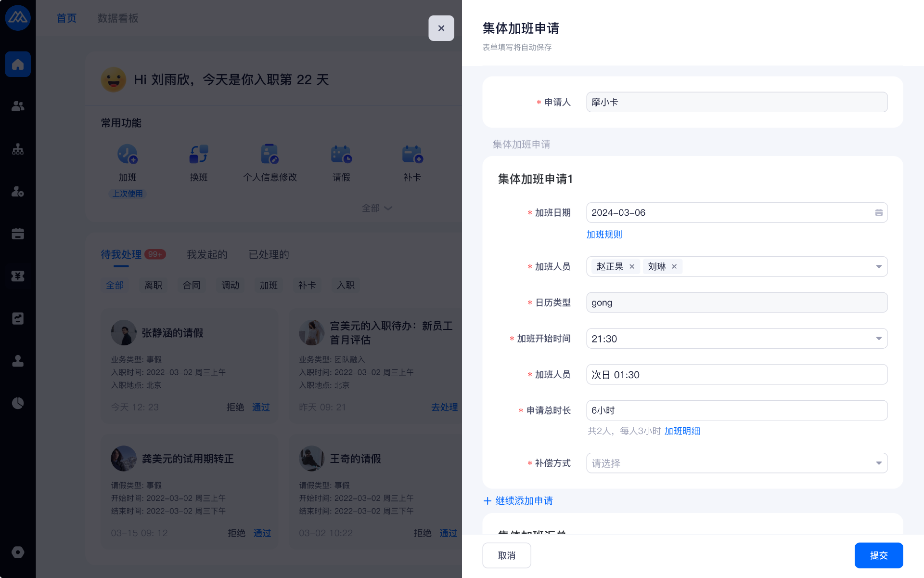924x578 pixels.
Task: Remove 刘琳 tag from overtime personnel
Action: [x=674, y=266]
